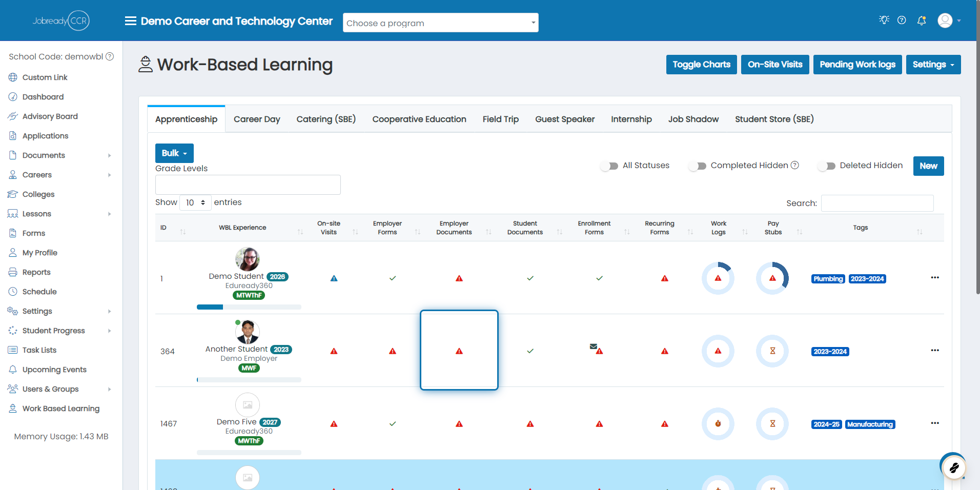This screenshot has height=490, width=980.
Task: Click the lightbulb tips icon in header
Action: tap(884, 20)
